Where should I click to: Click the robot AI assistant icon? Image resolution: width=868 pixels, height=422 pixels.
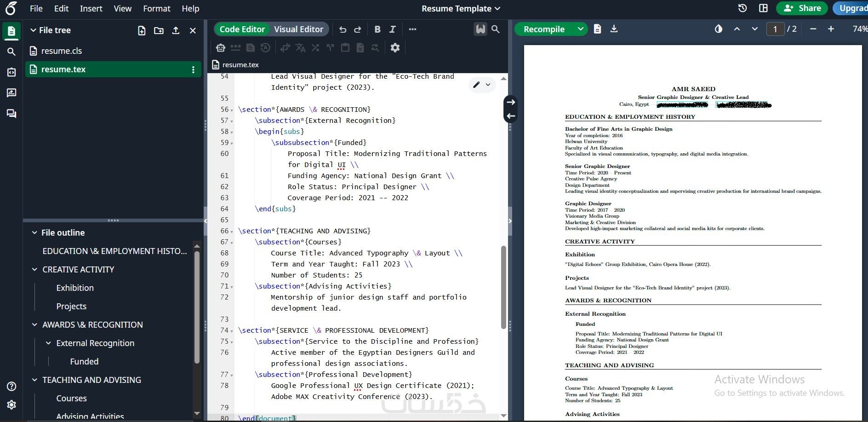tap(221, 47)
